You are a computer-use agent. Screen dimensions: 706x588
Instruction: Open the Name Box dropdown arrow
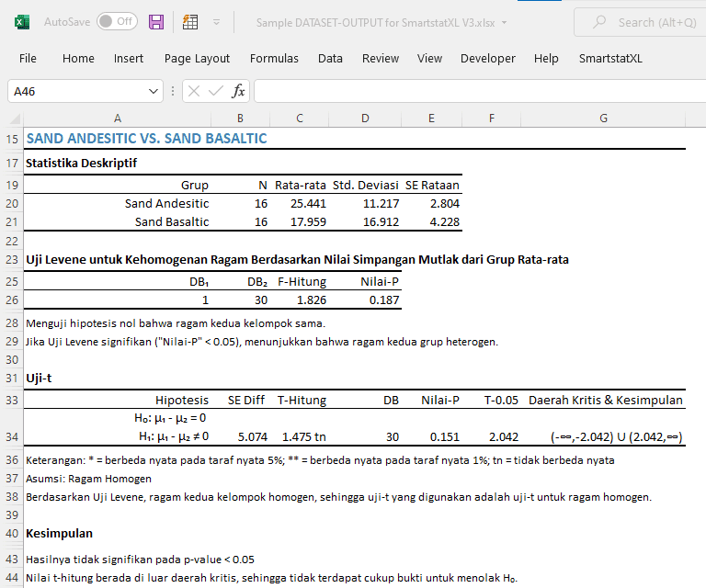point(154,91)
